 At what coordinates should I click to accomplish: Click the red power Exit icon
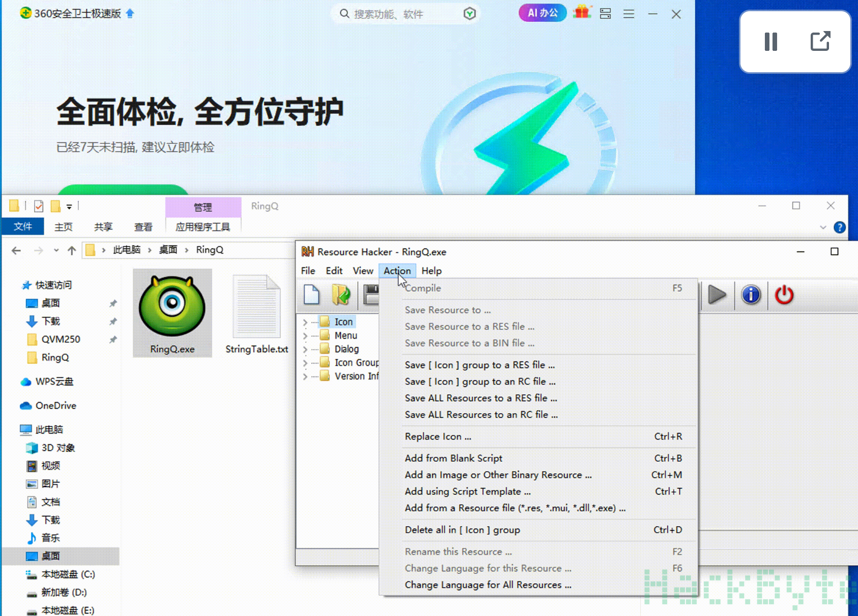coord(784,295)
